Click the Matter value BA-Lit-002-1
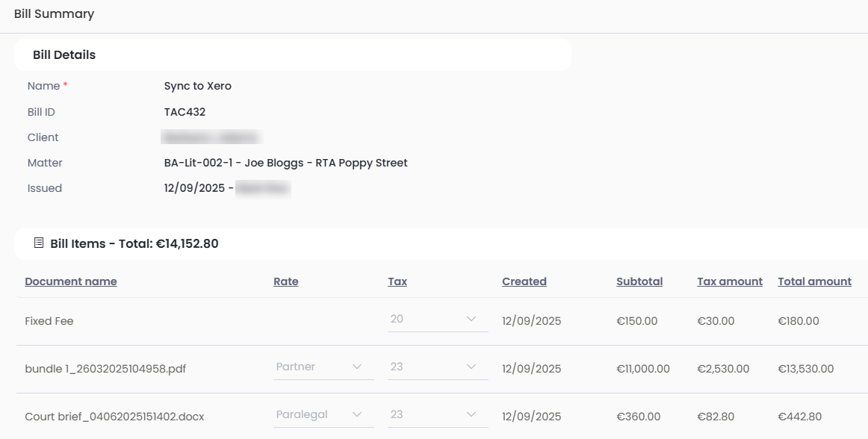The image size is (868, 439). 285,163
